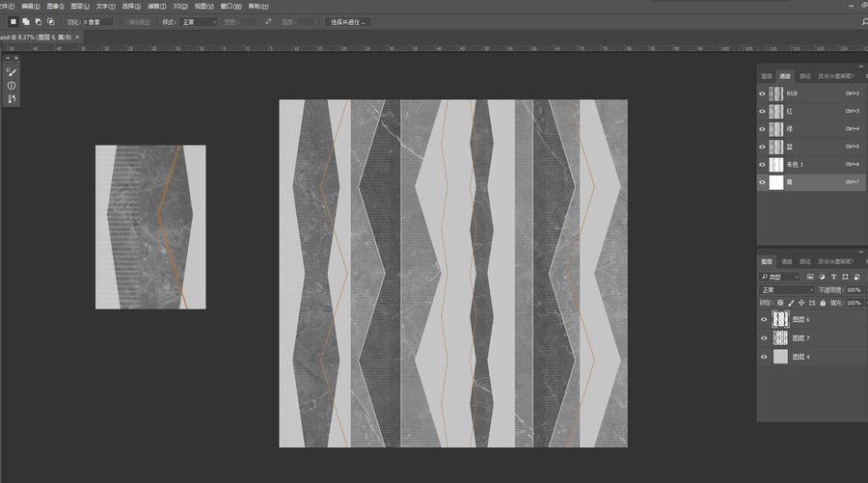The height and width of the screenshot is (483, 868).
Task: Click the fill 100% value field
Action: (x=854, y=303)
